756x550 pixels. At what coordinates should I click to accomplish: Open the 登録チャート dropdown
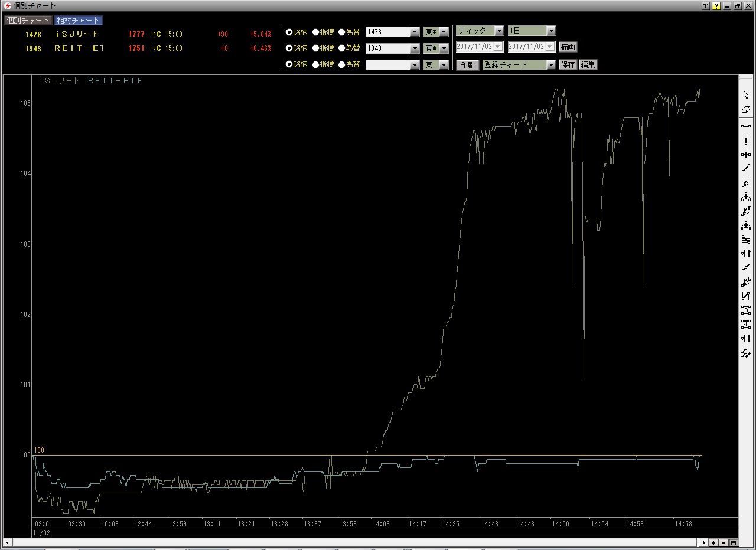click(x=551, y=65)
